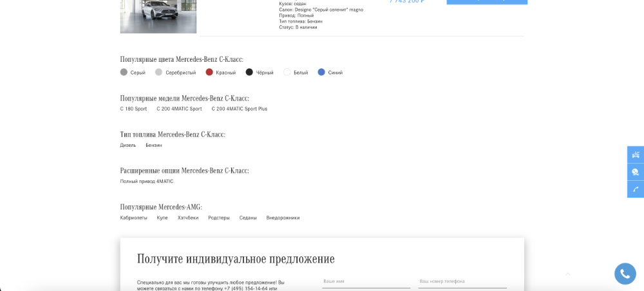644x291 pixels.
Task: Click the Получите индивидуальное предложение heading
Action: click(x=236, y=259)
